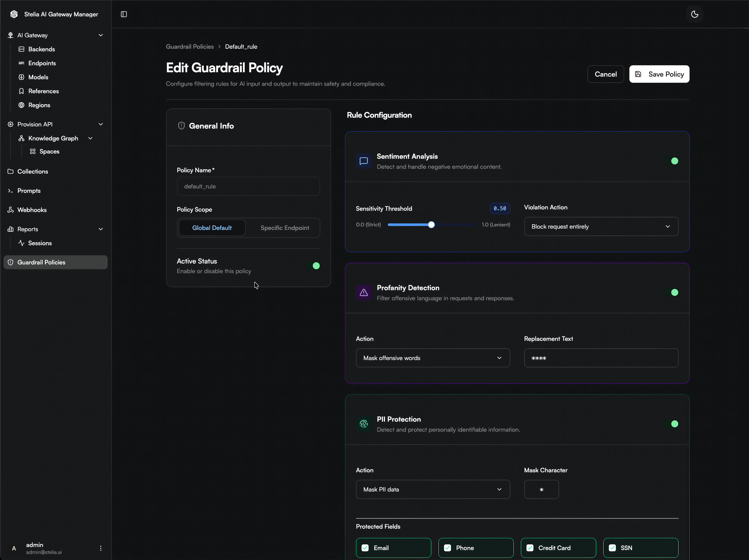Image resolution: width=749 pixels, height=560 pixels.
Task: Click the PII Protection fingerprint icon
Action: [364, 424]
